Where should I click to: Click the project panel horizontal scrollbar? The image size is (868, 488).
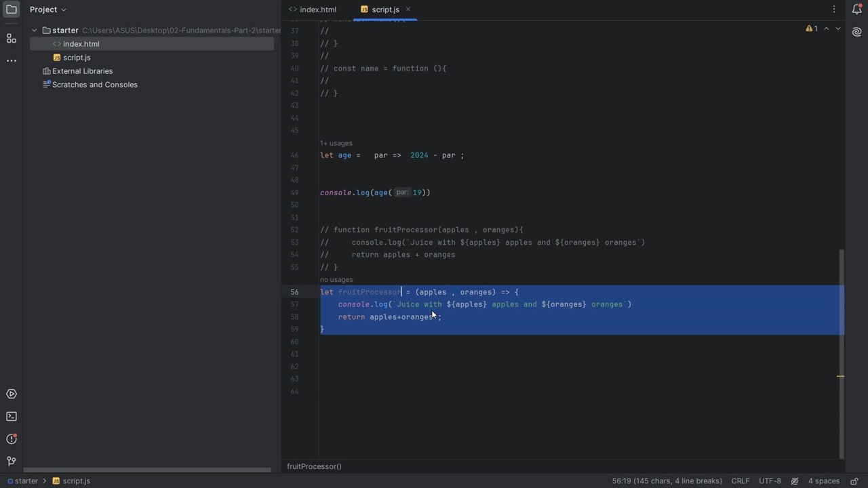147,470
